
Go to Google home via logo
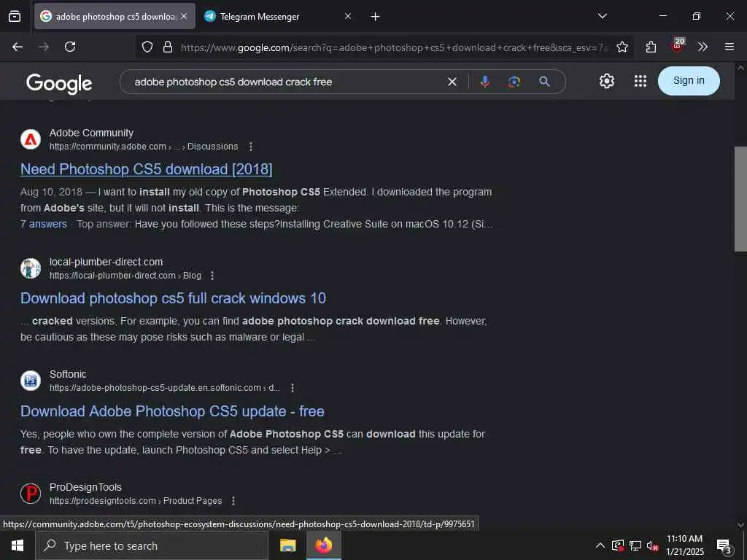pos(59,83)
